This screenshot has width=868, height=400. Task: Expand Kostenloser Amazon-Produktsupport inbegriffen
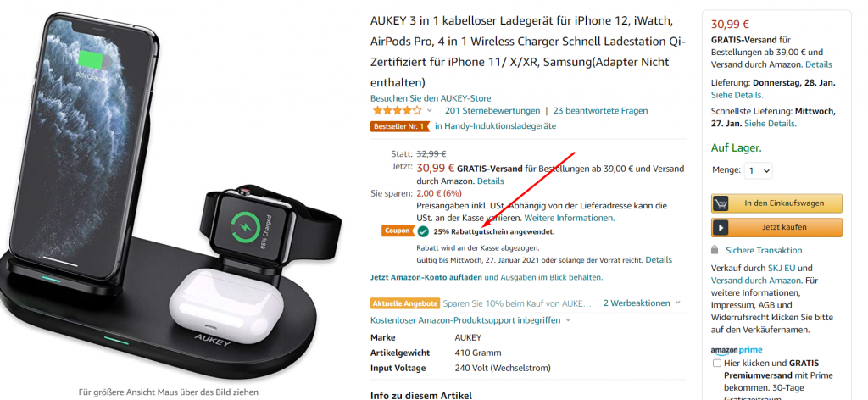click(x=470, y=320)
